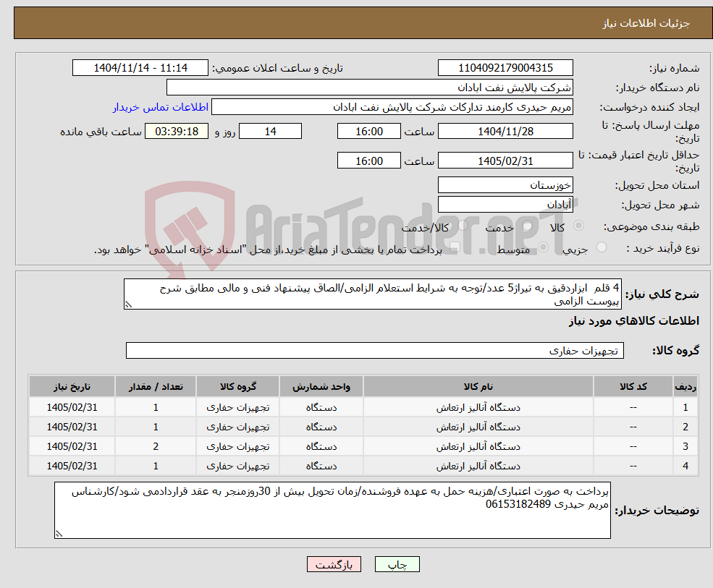Click the general description text area

click(372, 294)
